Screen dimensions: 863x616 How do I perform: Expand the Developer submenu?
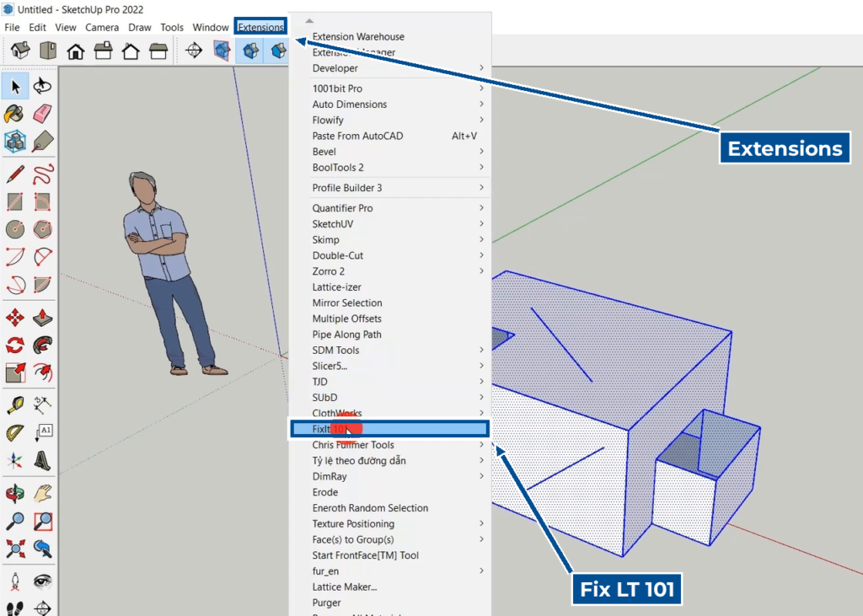tap(389, 68)
